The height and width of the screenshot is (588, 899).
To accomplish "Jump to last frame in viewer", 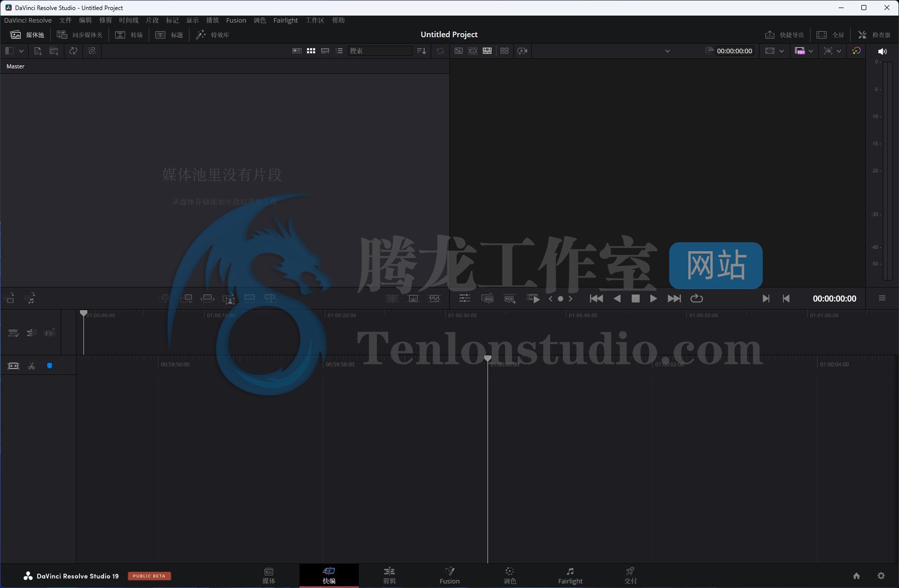I will (x=674, y=299).
